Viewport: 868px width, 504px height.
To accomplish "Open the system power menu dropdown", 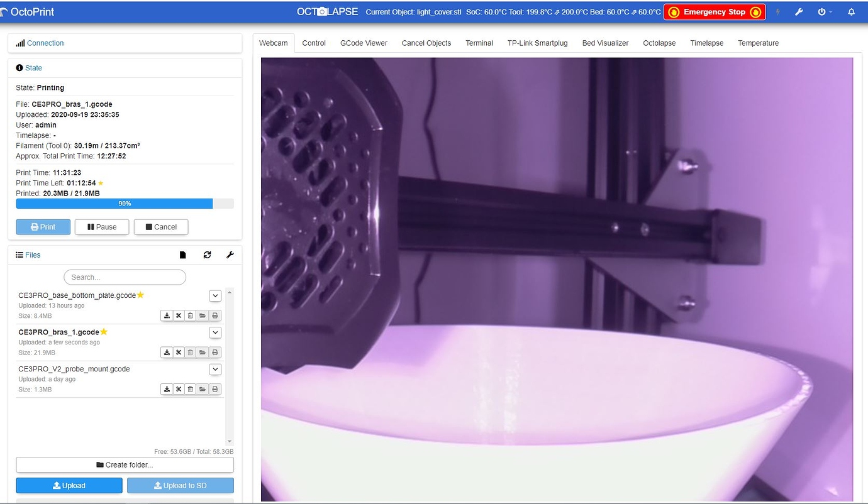I will click(x=825, y=11).
